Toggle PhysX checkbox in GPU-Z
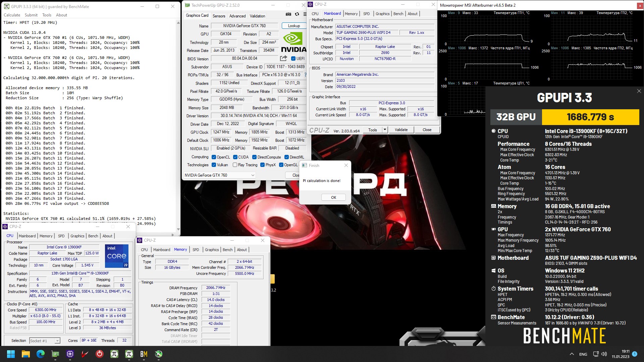The image size is (644, 362). (x=262, y=165)
